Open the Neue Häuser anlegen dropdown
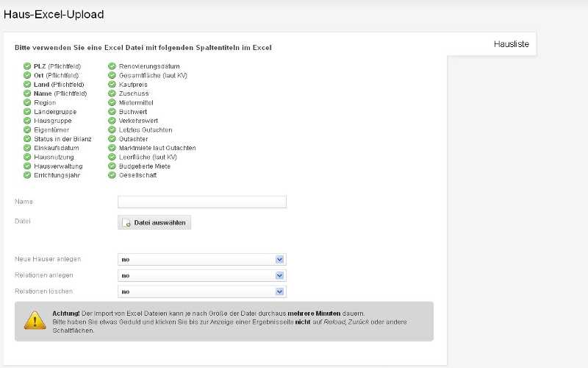Viewport: 588px width, 368px height. tap(201, 260)
